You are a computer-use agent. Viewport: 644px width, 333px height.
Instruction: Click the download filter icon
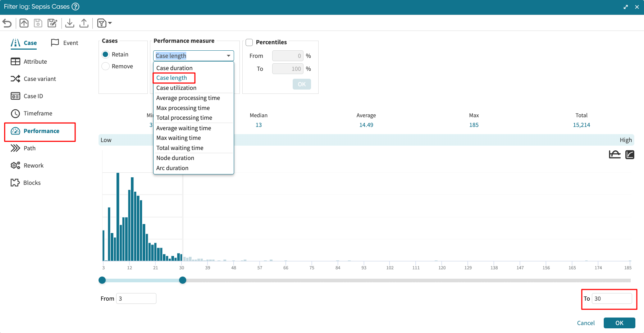pyautogui.click(x=70, y=23)
